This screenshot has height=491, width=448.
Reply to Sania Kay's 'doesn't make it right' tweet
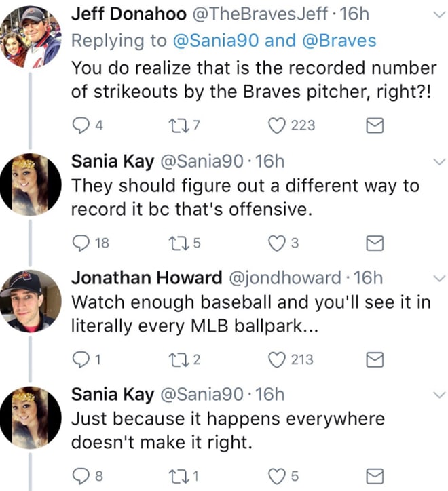tap(79, 476)
